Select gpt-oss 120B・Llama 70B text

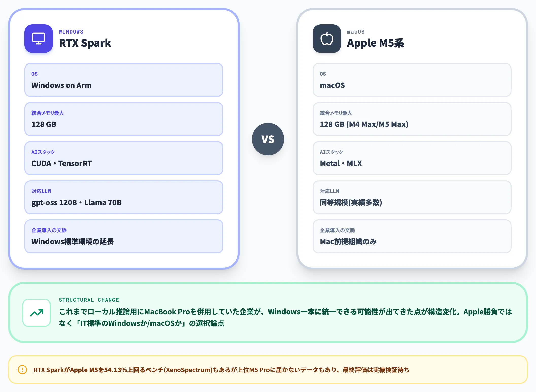76,202
